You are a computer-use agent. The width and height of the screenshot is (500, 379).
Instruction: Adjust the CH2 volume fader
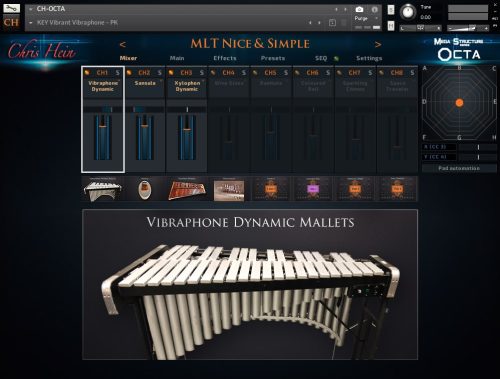145,137
